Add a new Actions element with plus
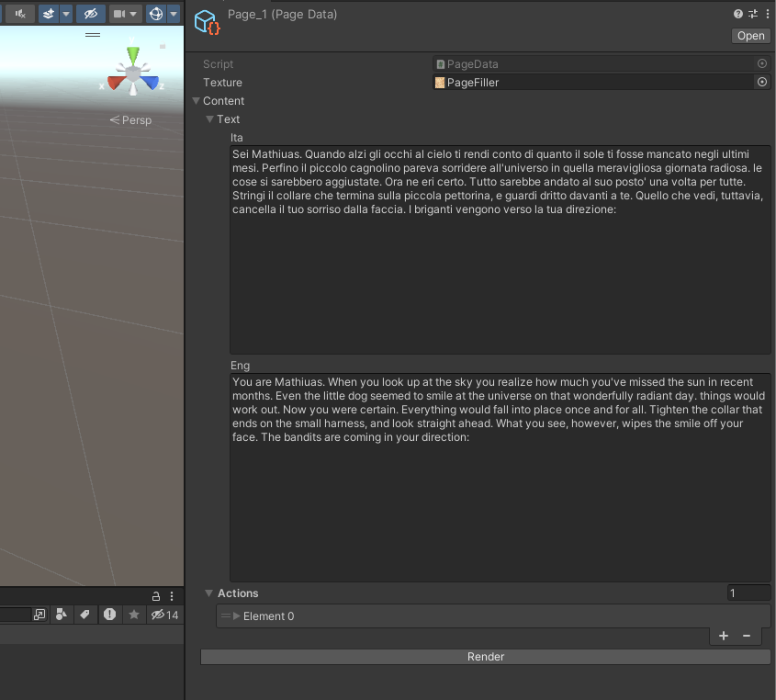The width and height of the screenshot is (776, 700). pyautogui.click(x=724, y=636)
